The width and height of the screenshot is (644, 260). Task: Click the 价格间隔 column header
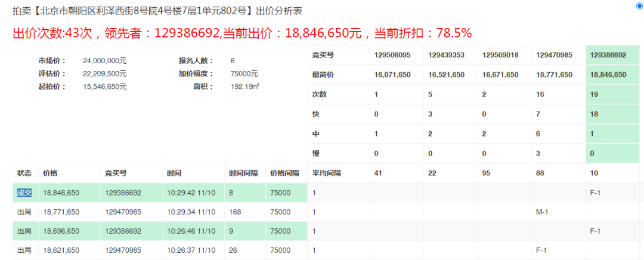pyautogui.click(x=284, y=173)
